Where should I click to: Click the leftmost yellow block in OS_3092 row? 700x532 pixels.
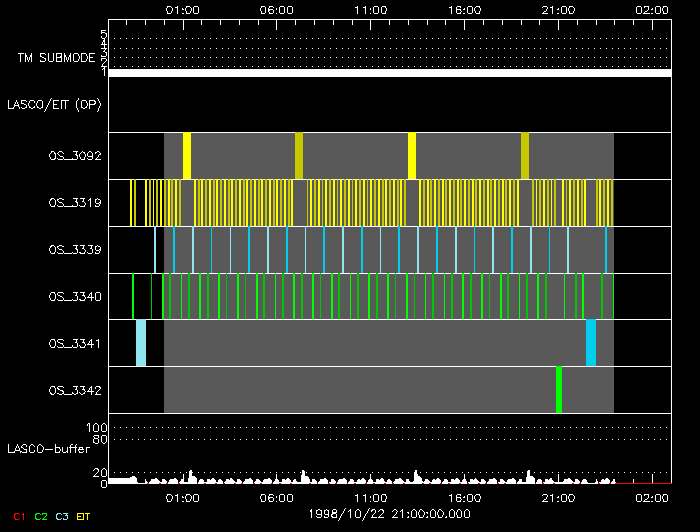coord(187,156)
